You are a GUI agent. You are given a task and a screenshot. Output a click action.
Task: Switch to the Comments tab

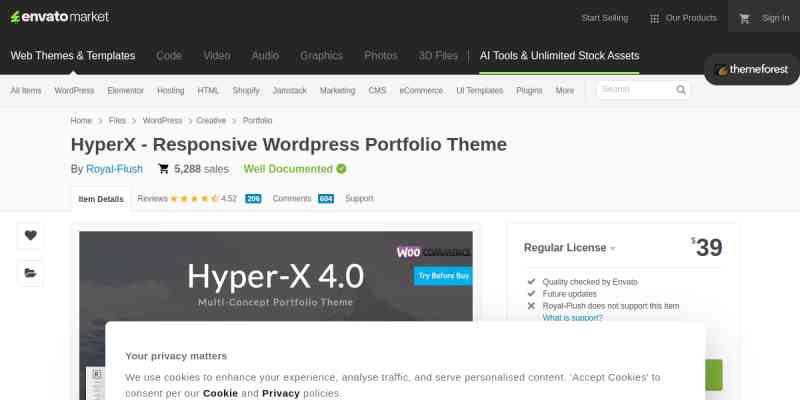click(x=292, y=199)
